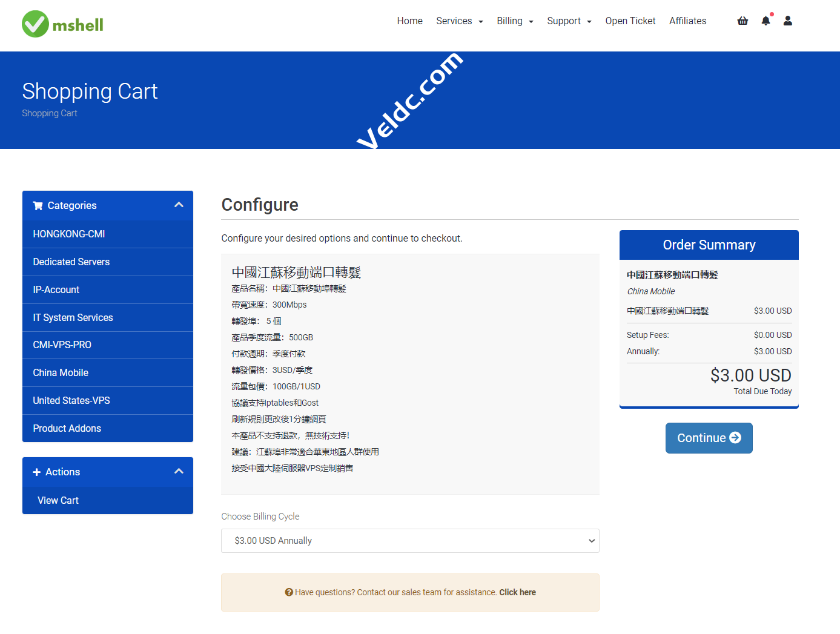The width and height of the screenshot is (840, 634).
Task: Open the shopping basket icon
Action: tap(742, 21)
